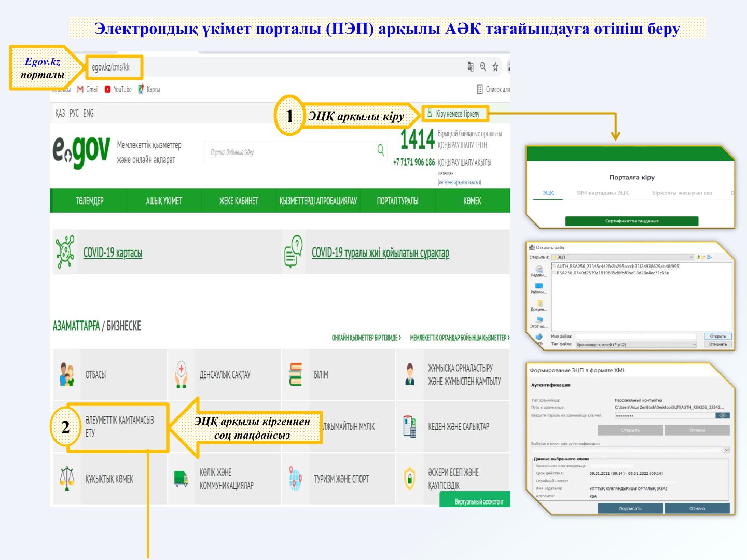The width and height of the screenshot is (747, 560).
Task: Click the COVID-19 картасы virus icon
Action: (65, 252)
